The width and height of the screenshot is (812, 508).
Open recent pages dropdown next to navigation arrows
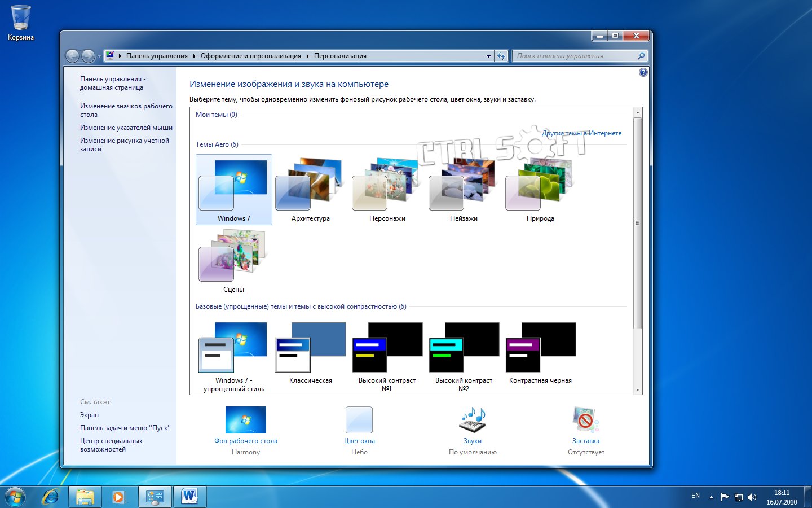pos(99,56)
